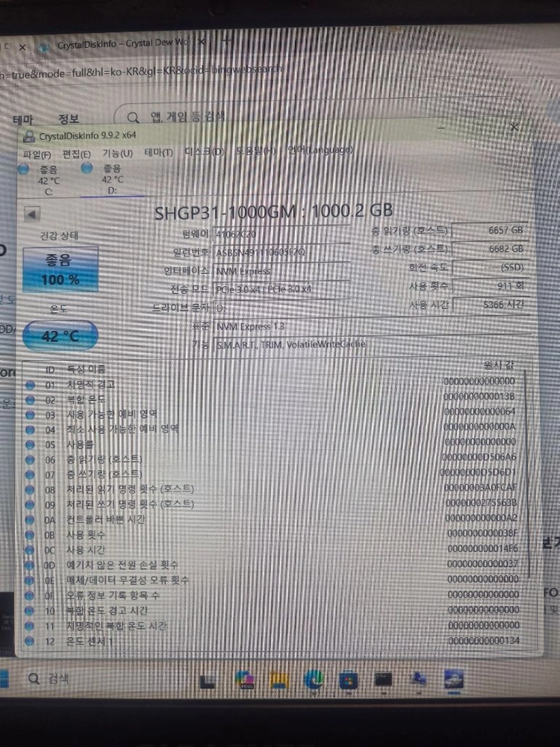Open the 정보 link in background window

pos(69,119)
